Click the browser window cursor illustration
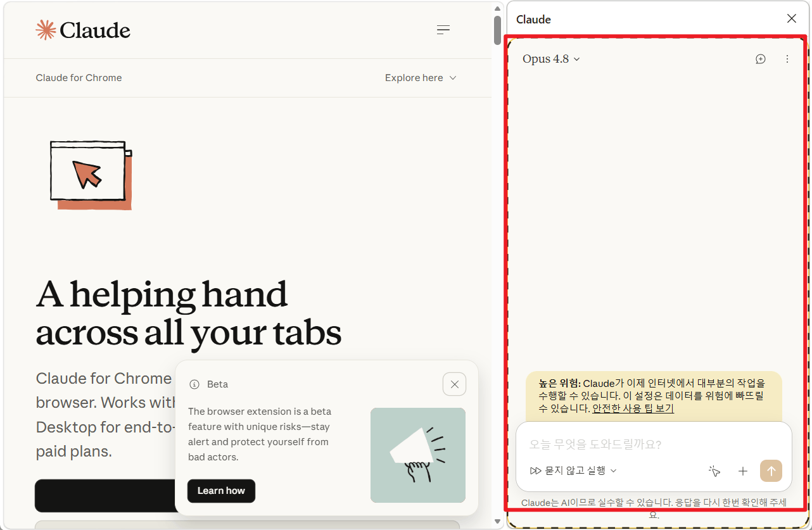 (x=91, y=175)
